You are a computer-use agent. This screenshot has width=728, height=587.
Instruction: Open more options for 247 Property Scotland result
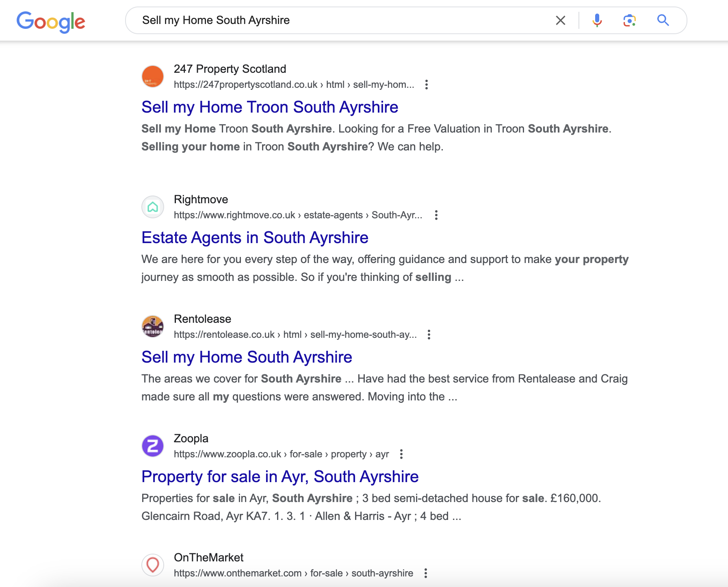pyautogui.click(x=426, y=85)
